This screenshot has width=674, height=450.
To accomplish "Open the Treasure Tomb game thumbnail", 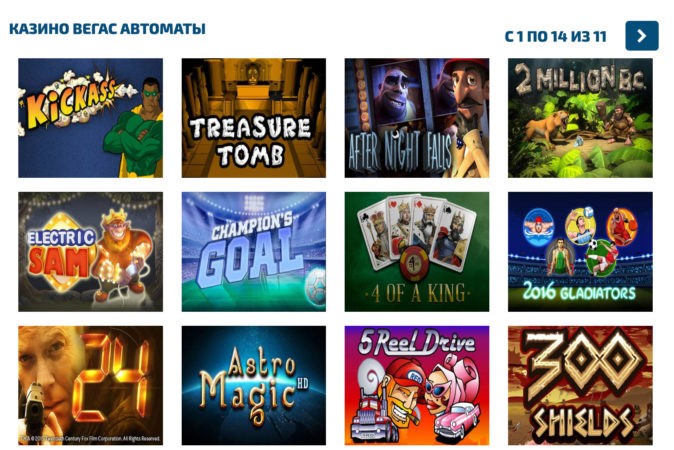I will pos(254,118).
